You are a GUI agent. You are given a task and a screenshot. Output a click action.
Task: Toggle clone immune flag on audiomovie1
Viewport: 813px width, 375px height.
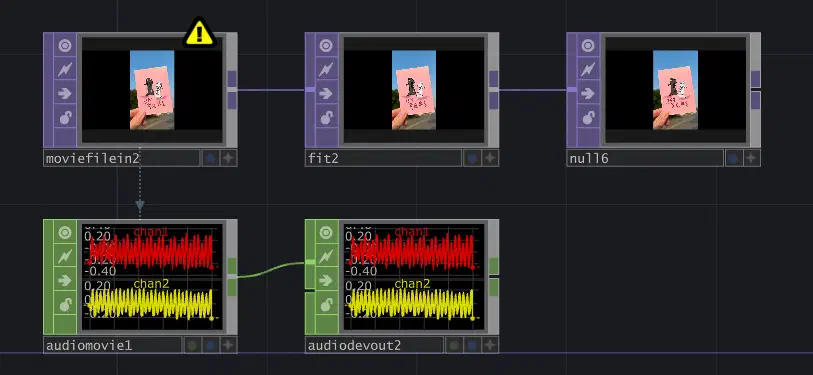[x=65, y=256]
